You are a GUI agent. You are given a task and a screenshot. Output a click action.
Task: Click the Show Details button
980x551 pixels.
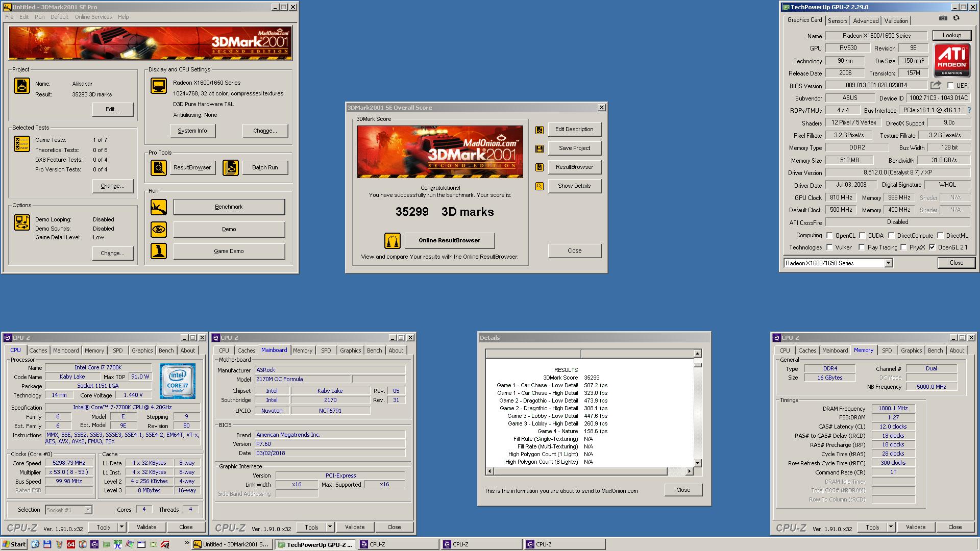coord(574,186)
